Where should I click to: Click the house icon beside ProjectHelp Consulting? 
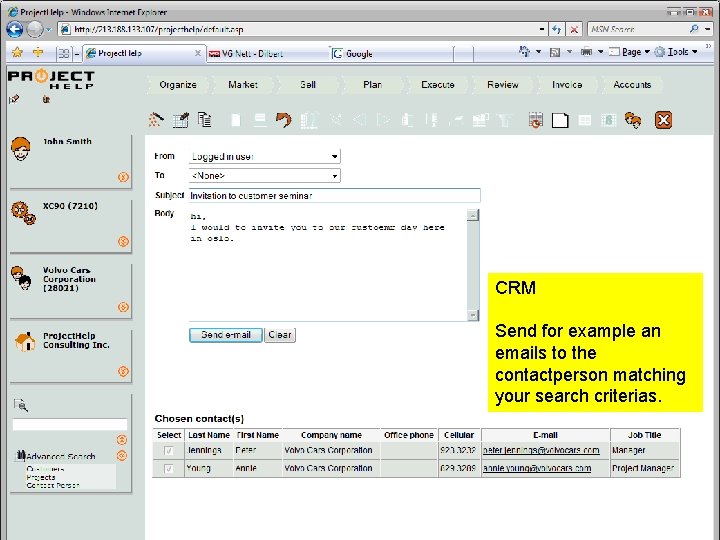25,342
